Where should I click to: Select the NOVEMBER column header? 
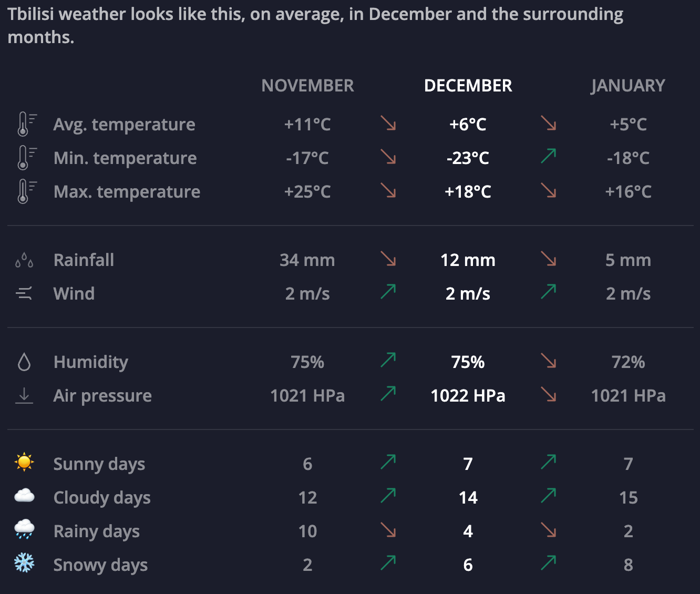pos(307,86)
